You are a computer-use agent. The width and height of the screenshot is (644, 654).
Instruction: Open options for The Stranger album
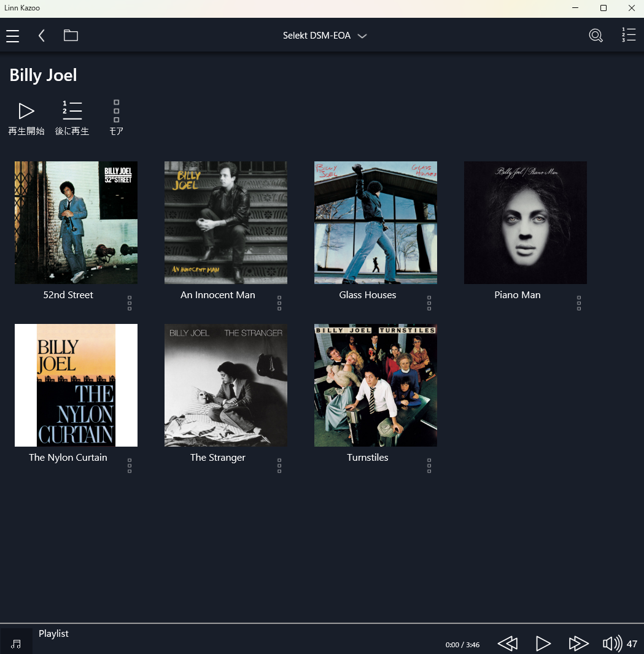(x=279, y=466)
